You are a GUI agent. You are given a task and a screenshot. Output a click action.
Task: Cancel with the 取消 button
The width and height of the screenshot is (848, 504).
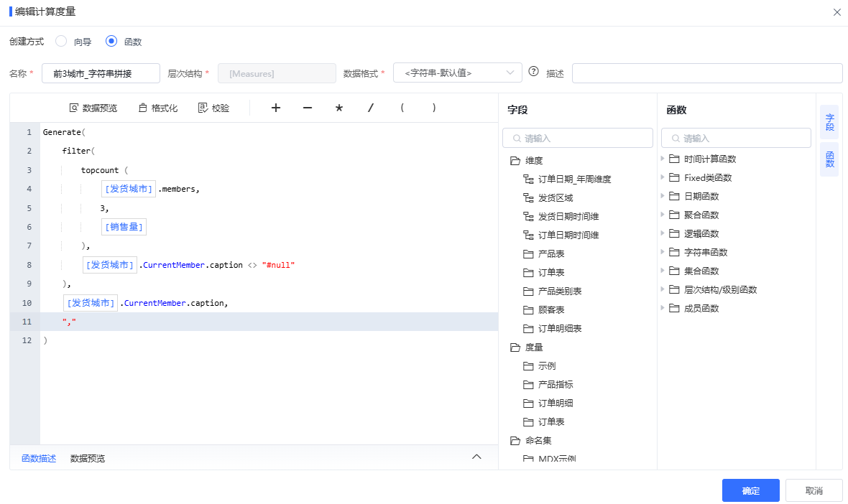tap(814, 490)
